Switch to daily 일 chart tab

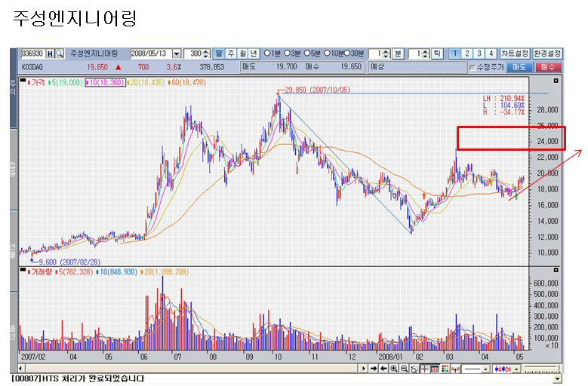coord(219,54)
